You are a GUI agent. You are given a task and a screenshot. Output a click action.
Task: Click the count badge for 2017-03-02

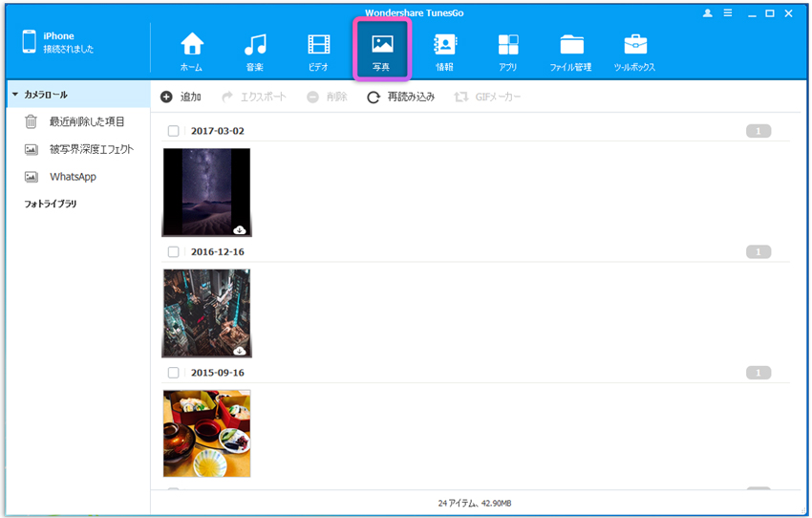click(x=759, y=131)
